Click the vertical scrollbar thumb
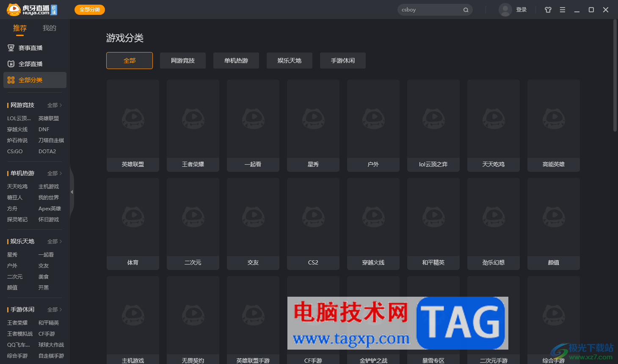This screenshot has height=364, width=618. pyautogui.click(x=615, y=75)
